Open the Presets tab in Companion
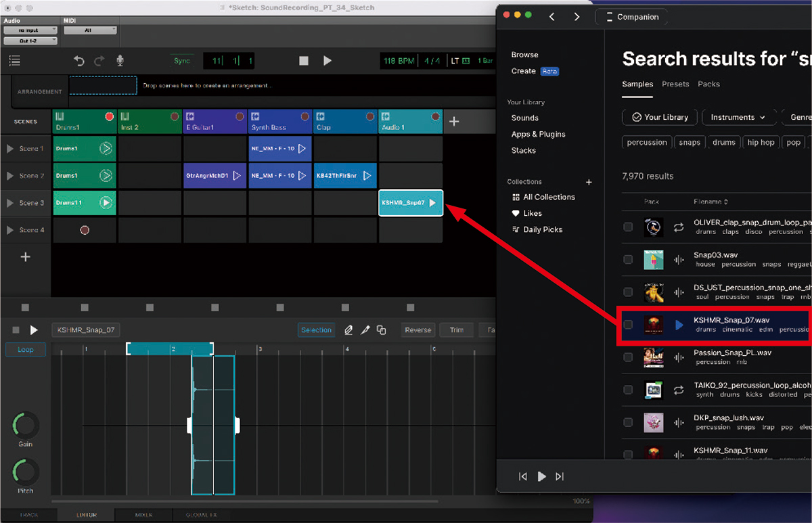Screen dimensions: 812x523 coord(675,84)
